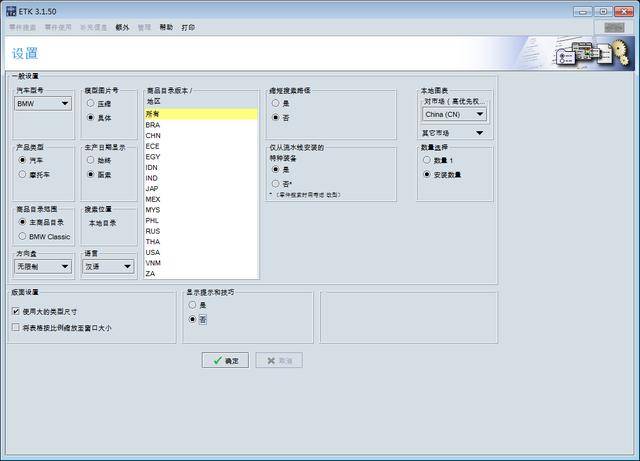This screenshot has height=461, width=640.
Task: Select 安装数量 radio button
Action: pos(427,174)
